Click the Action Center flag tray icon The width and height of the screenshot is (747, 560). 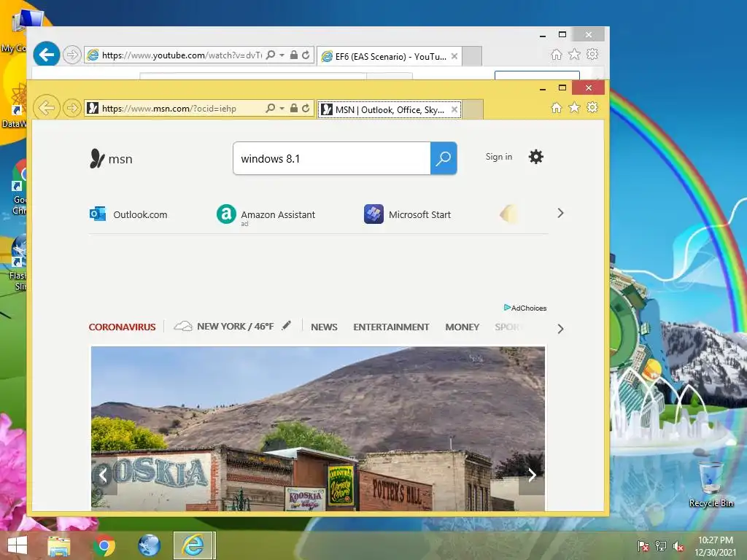(x=643, y=545)
